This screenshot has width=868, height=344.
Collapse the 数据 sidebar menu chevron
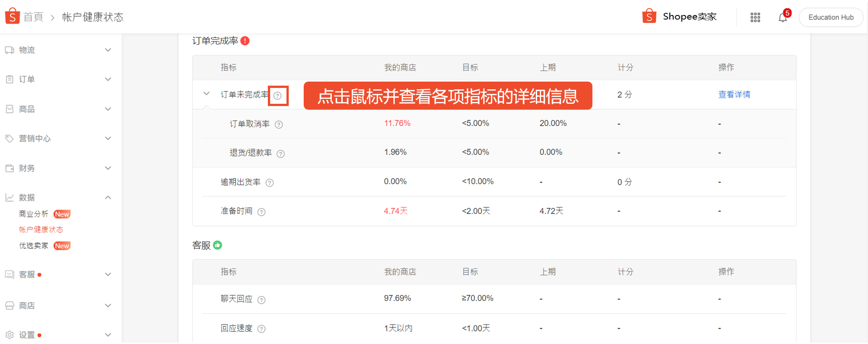click(108, 197)
